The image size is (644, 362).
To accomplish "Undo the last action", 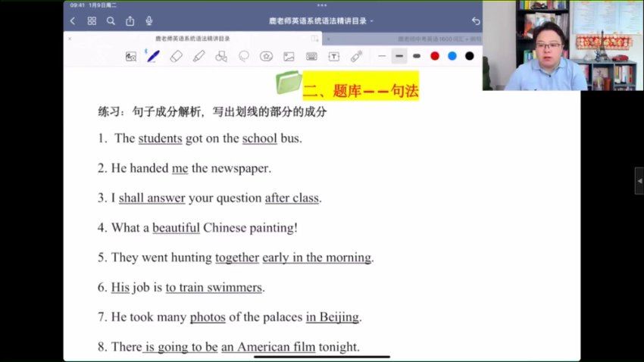I will click(476, 21).
